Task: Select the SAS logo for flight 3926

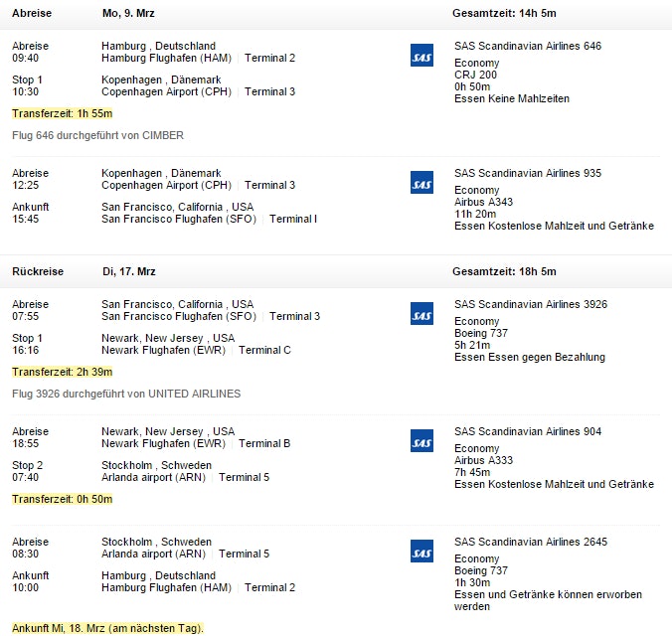Action: 421,314
